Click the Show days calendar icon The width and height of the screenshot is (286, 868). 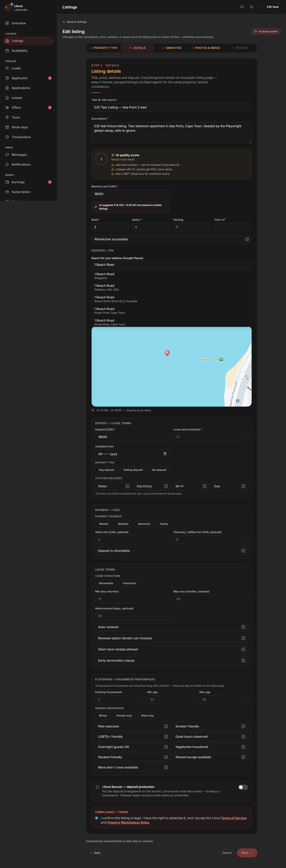pyautogui.click(x=7, y=127)
